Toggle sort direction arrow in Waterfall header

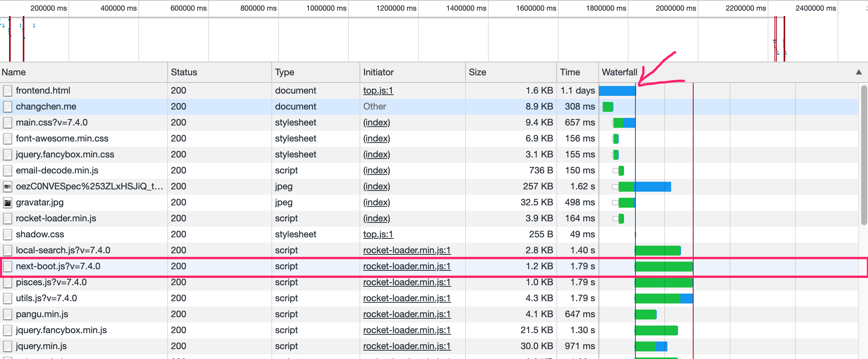[x=858, y=72]
